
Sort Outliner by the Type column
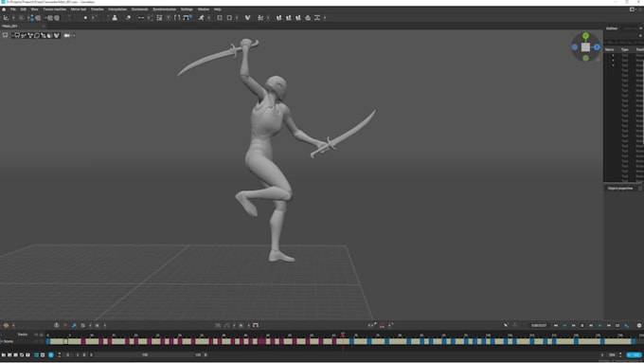625,49
